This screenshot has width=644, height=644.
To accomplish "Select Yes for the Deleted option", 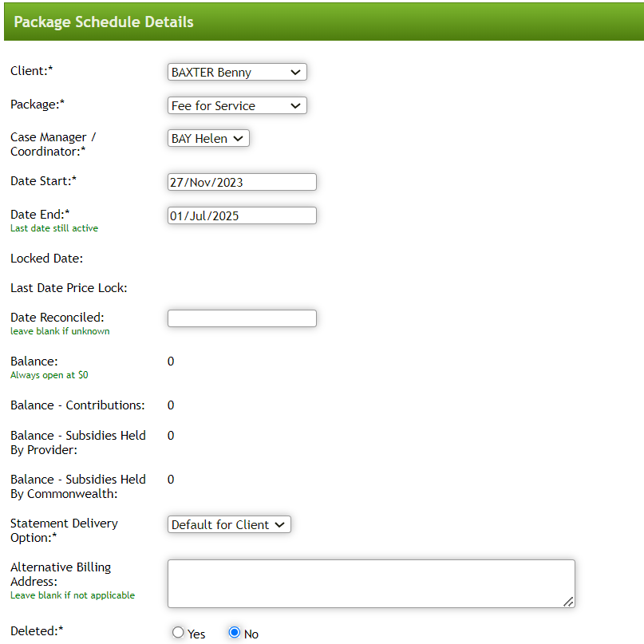I will 177,632.
